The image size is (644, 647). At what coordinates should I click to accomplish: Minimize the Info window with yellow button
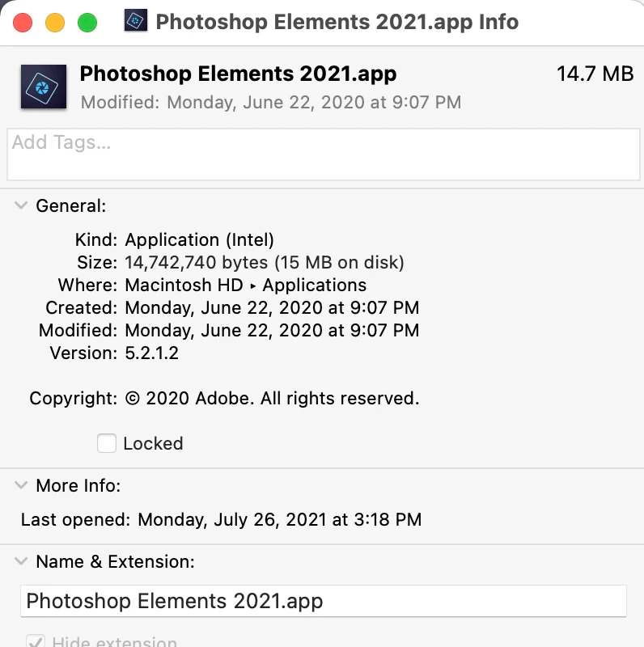coord(55,23)
